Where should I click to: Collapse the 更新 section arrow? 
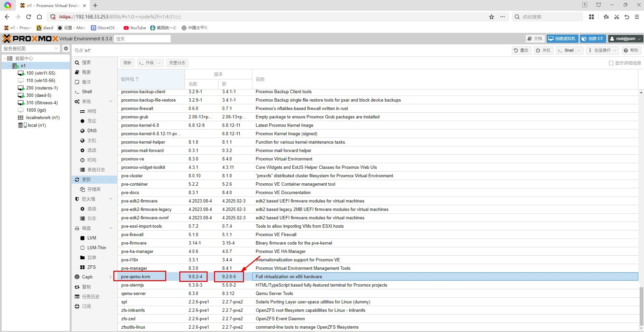(x=111, y=180)
